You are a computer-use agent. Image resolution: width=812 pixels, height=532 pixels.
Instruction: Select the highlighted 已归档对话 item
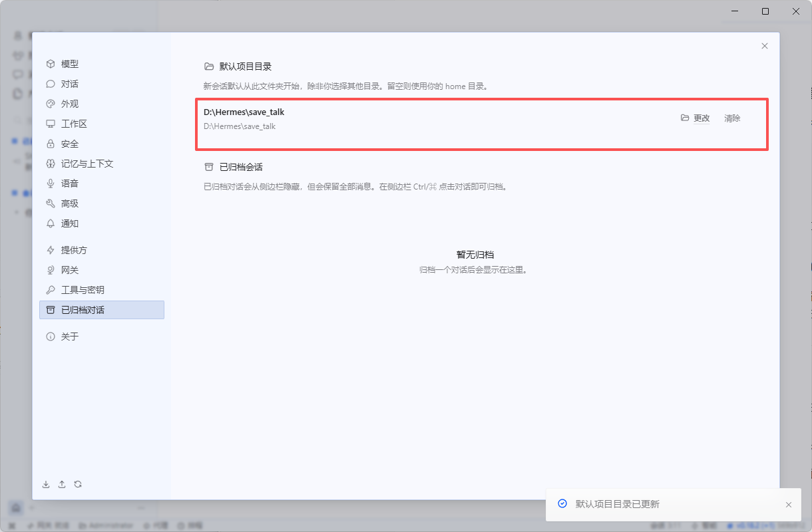pos(101,310)
